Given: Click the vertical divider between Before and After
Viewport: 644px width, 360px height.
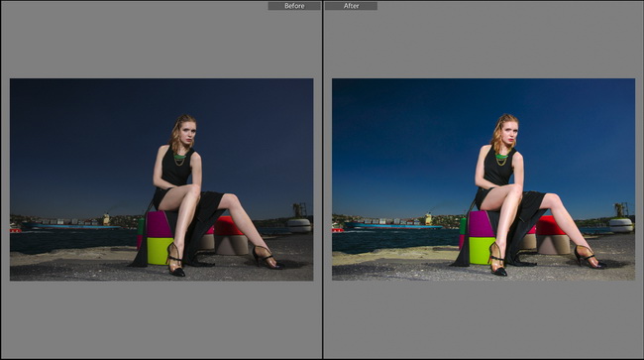Looking at the screenshot, I should pos(323,180).
